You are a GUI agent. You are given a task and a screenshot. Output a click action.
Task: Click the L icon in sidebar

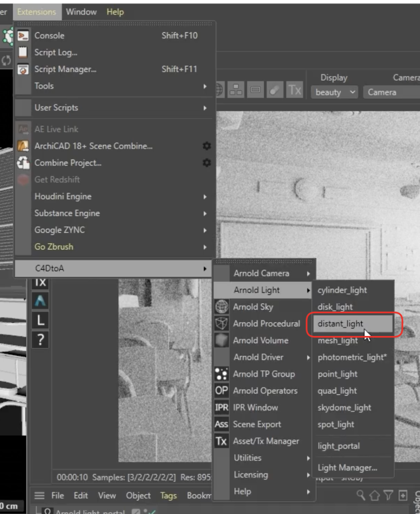pos(40,320)
